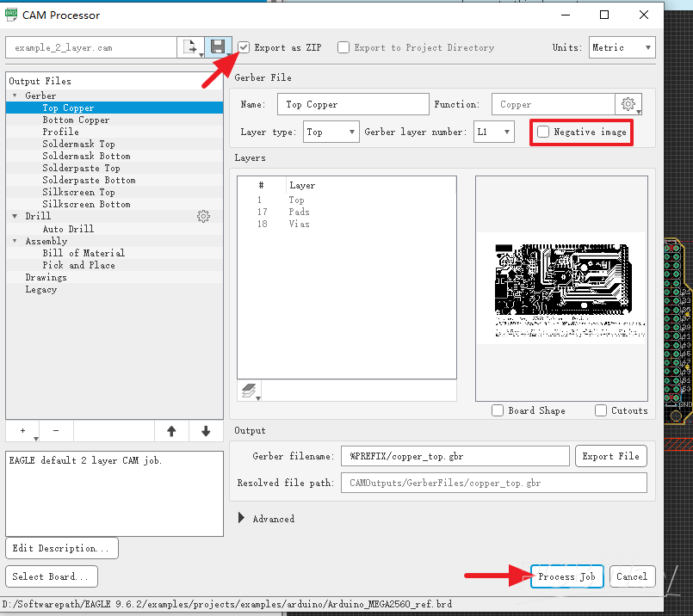Click the Gerber filename input field
Viewport: 693px width, 616px height.
coord(455,456)
